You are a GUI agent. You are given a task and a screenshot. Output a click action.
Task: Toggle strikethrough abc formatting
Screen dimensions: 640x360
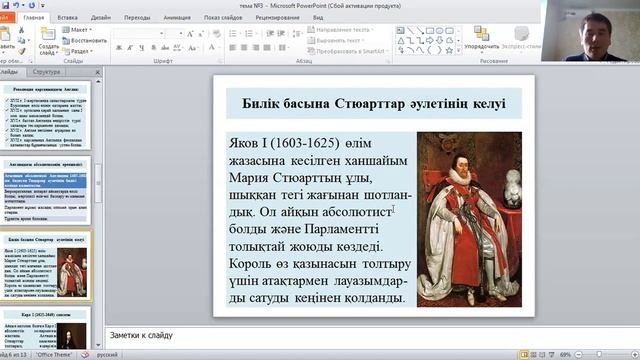(x=165, y=48)
